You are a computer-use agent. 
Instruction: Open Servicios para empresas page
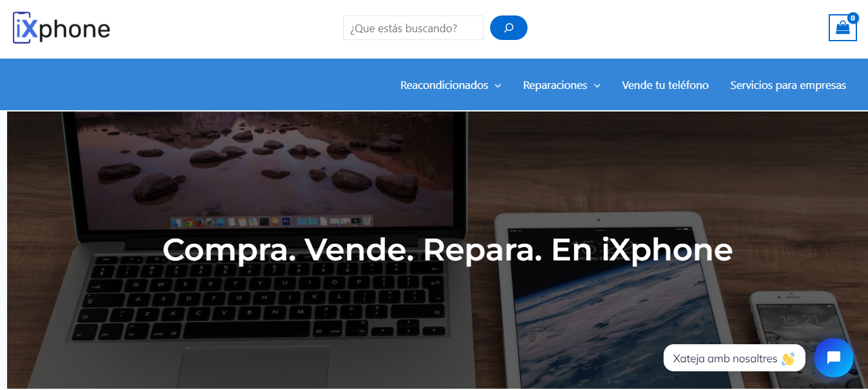coord(788,85)
